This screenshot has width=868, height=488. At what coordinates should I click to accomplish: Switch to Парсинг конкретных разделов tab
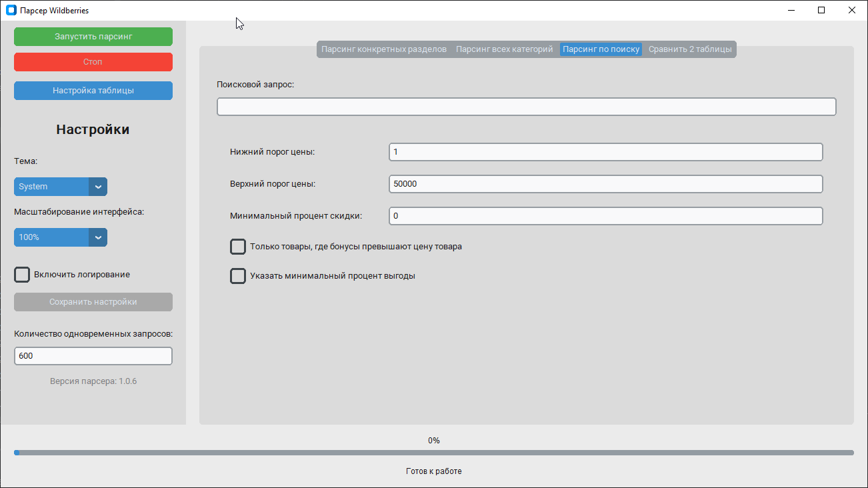[384, 49]
